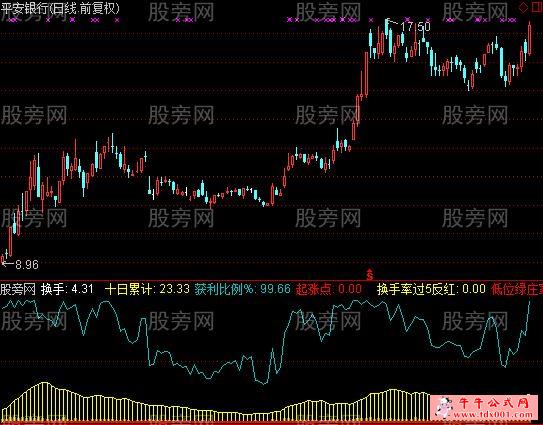Select the 8.96 low price label
The height and width of the screenshot is (425, 543).
point(27,265)
